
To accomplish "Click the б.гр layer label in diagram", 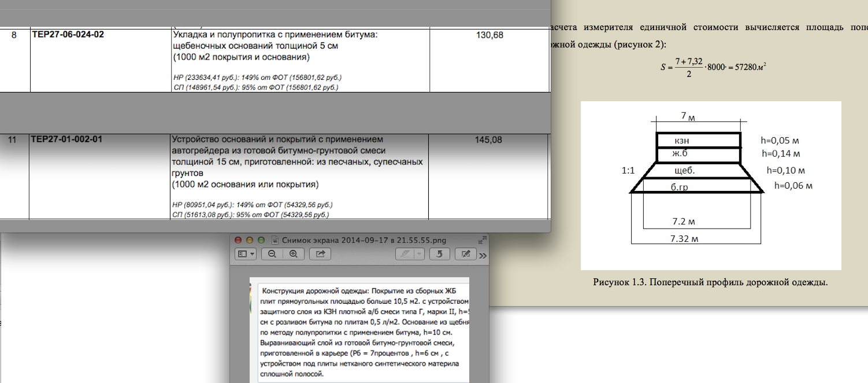I will point(679,187).
